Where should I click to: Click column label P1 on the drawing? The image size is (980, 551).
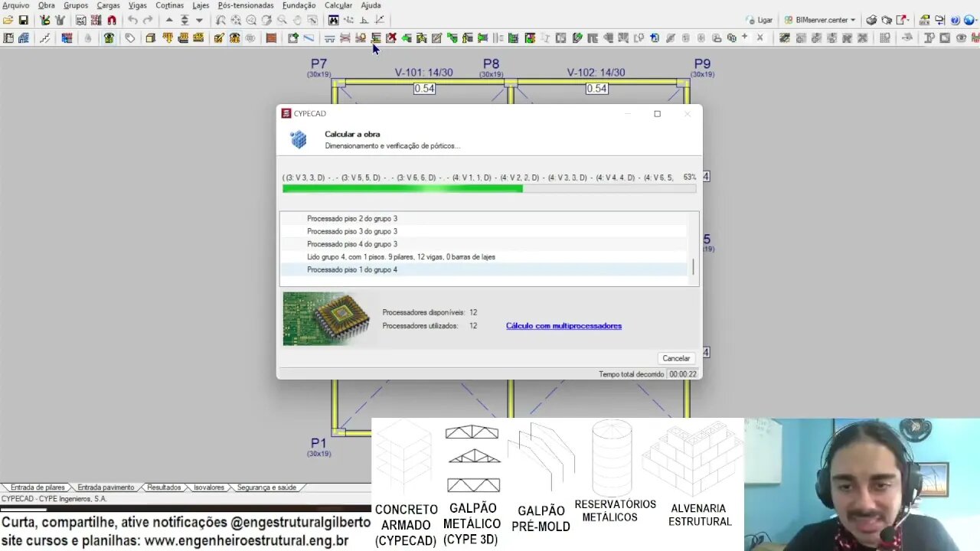(318, 443)
